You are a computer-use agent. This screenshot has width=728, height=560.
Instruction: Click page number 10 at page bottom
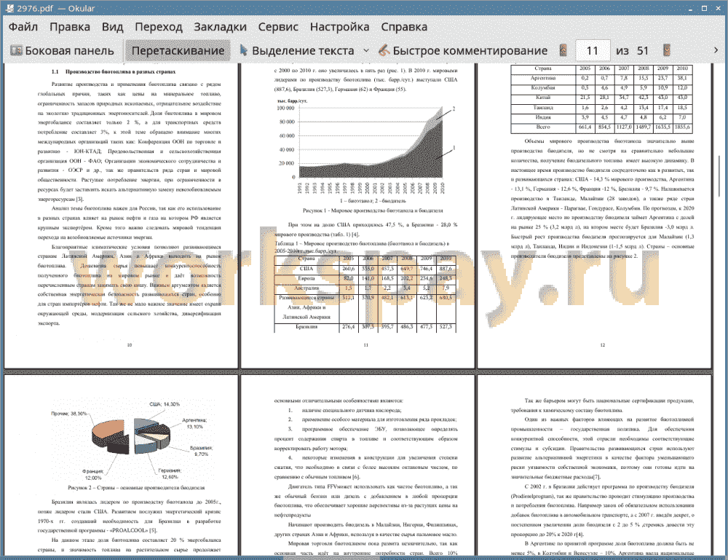click(x=130, y=345)
